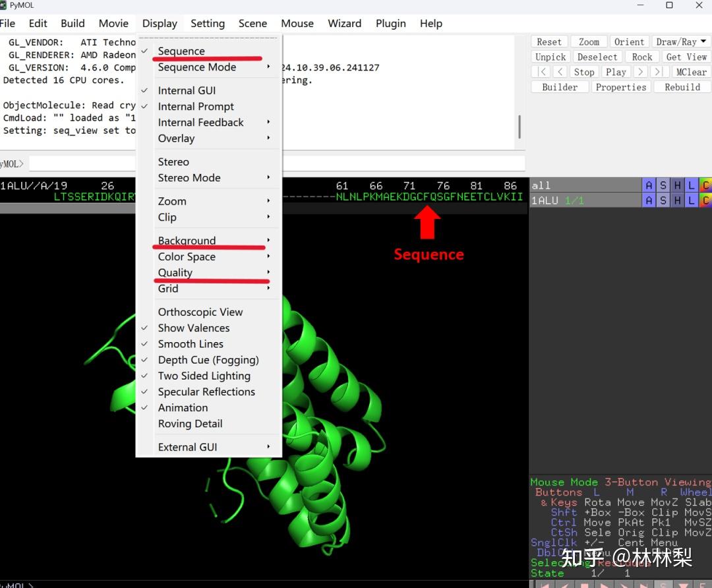The height and width of the screenshot is (588, 712).
Task: Click the Reset button
Action: tap(549, 42)
